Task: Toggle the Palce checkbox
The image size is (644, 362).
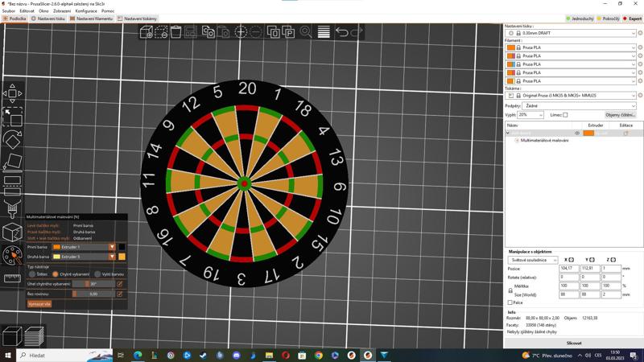Action: pyautogui.click(x=510, y=302)
